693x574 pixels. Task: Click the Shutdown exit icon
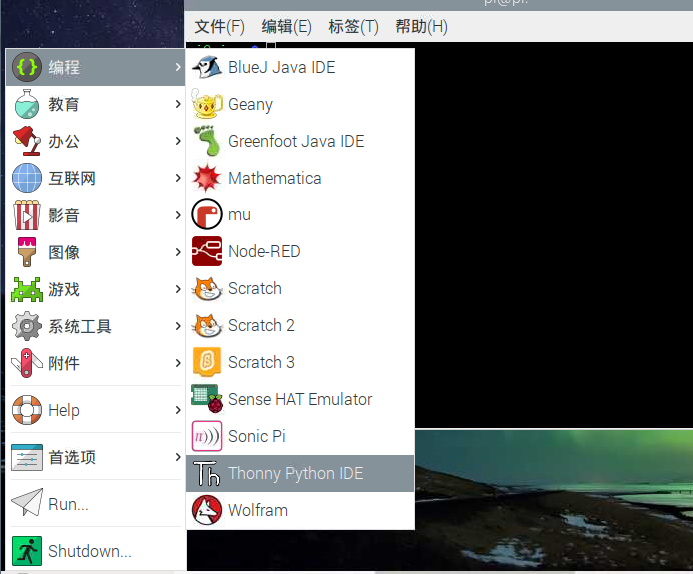click(27, 551)
